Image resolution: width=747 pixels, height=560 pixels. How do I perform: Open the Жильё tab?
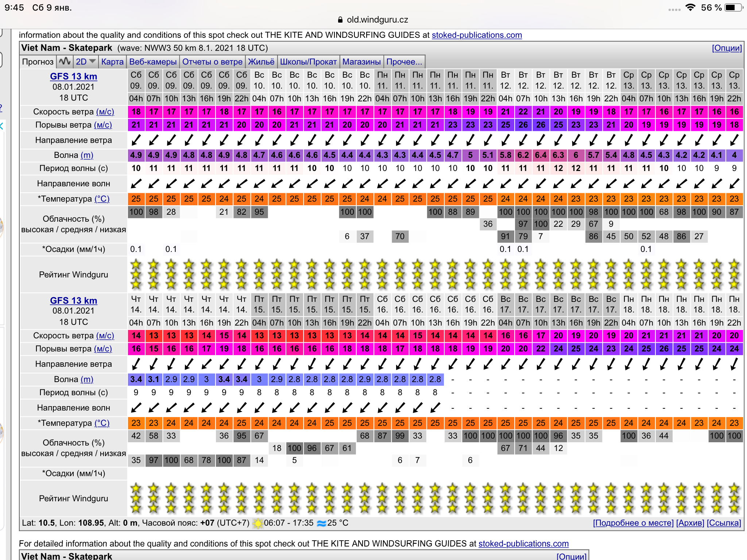261,62
